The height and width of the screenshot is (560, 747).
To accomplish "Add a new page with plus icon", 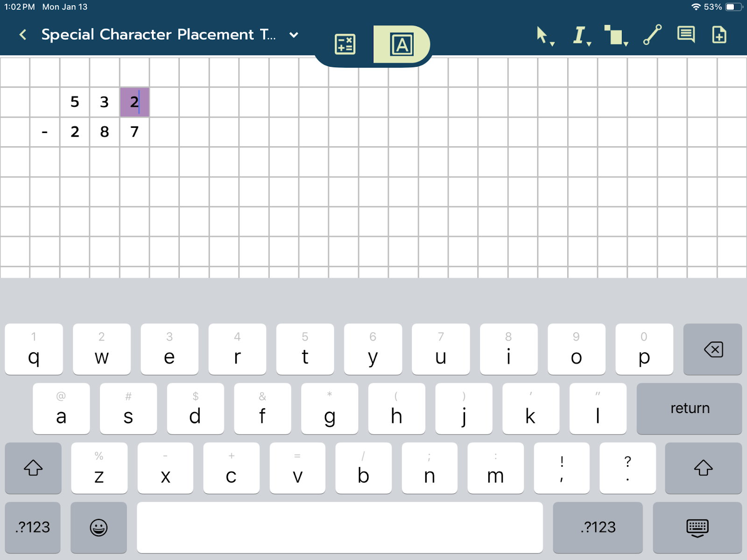I will coord(719,35).
